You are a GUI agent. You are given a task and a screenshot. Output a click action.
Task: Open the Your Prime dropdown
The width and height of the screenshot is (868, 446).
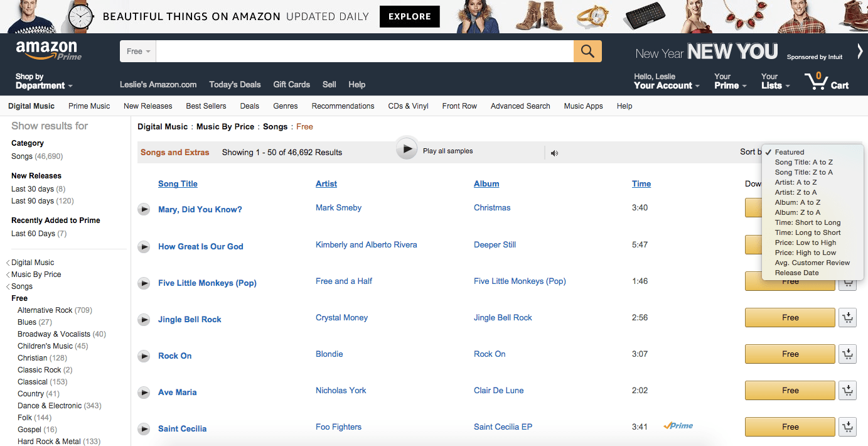[x=730, y=81]
